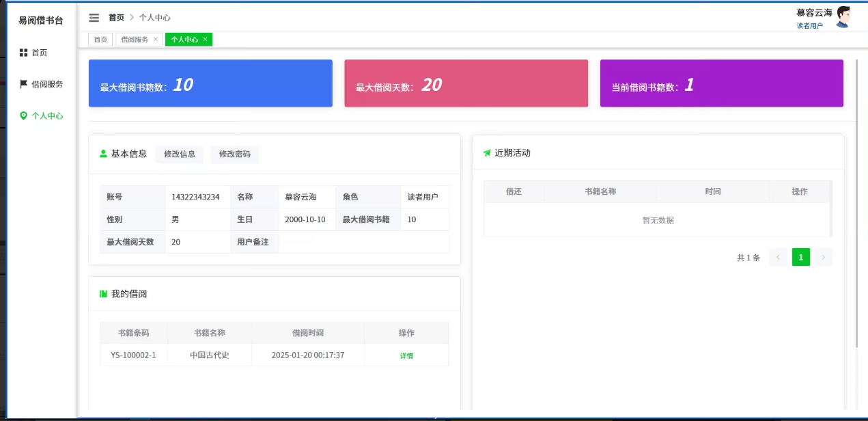The height and width of the screenshot is (421, 868).
Task: Click the flag icon beside 借阅服务
Action: click(x=23, y=84)
